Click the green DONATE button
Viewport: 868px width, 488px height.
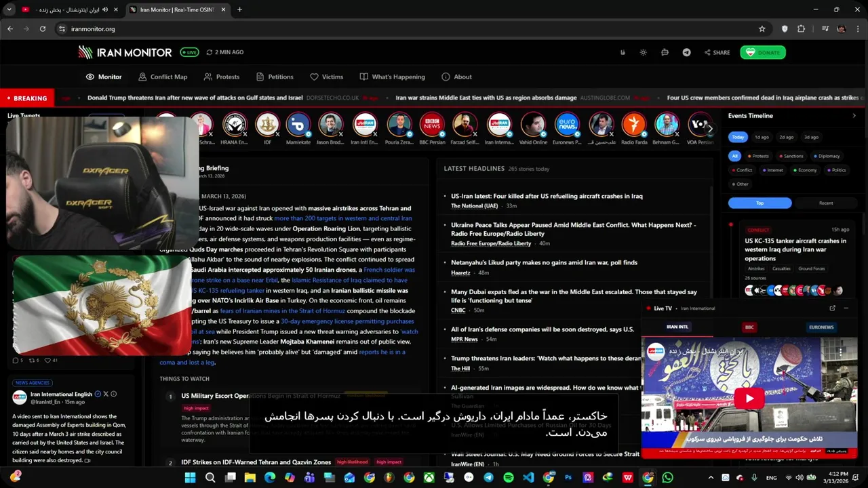[763, 52]
